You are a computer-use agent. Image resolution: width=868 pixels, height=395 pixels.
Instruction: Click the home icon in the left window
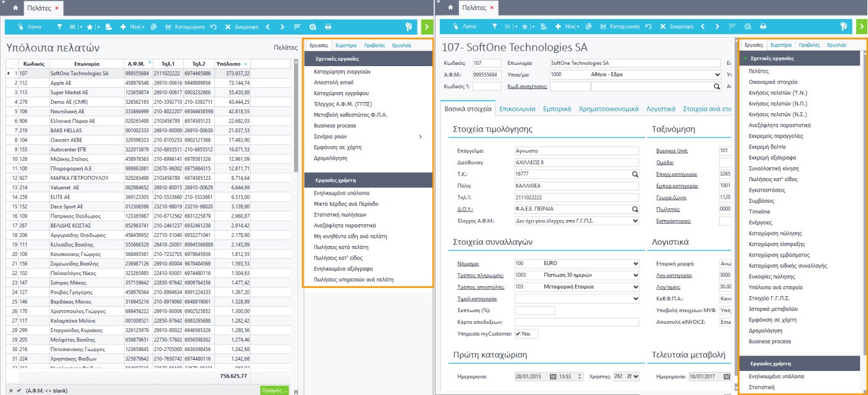(15, 8)
